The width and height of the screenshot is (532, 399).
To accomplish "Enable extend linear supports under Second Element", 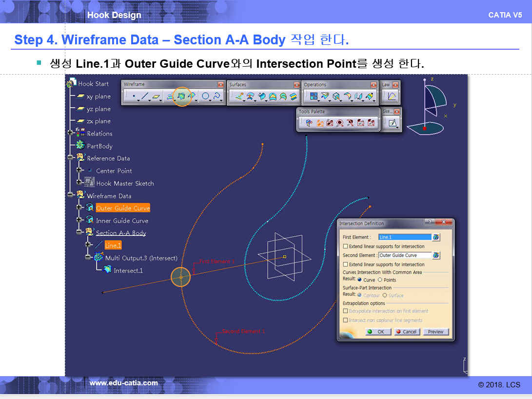I will 346,265.
